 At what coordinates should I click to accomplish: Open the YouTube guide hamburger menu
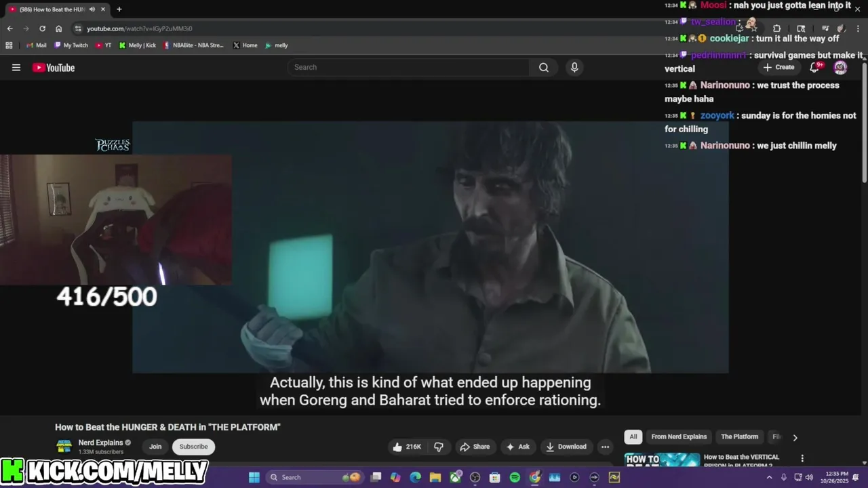[16, 67]
